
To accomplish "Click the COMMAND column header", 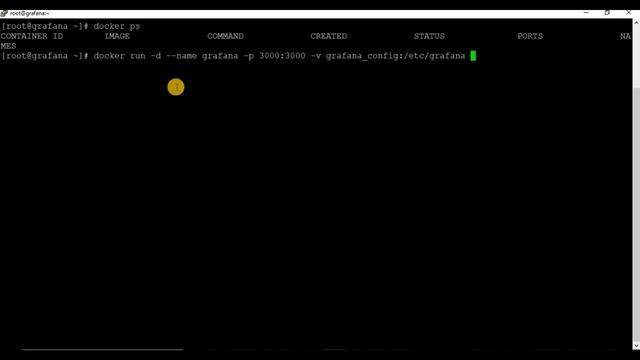I will tap(225, 36).
